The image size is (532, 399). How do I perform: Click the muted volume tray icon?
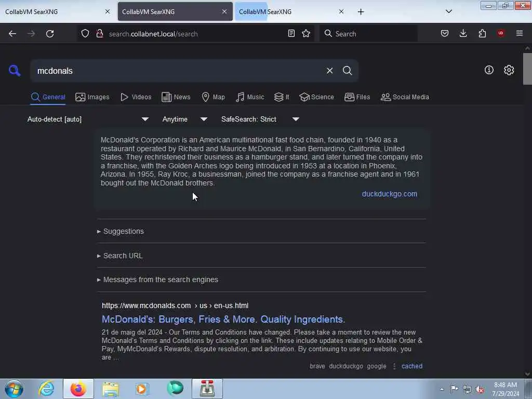(480, 389)
